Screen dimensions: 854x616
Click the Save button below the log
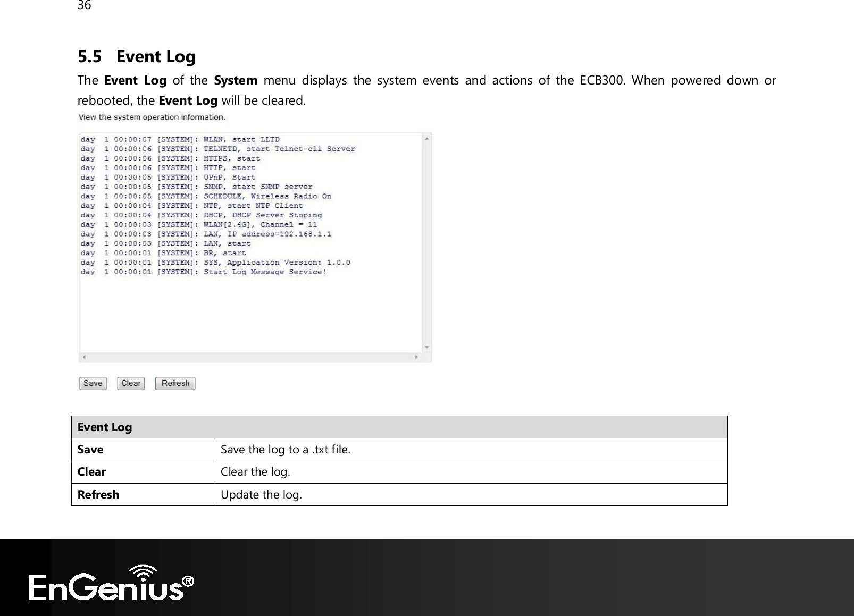pos(93,383)
